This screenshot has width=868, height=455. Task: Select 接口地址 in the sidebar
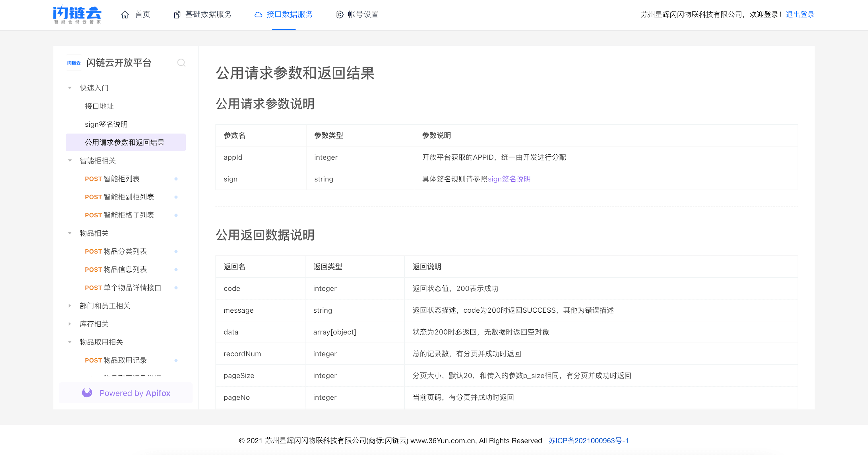[99, 106]
